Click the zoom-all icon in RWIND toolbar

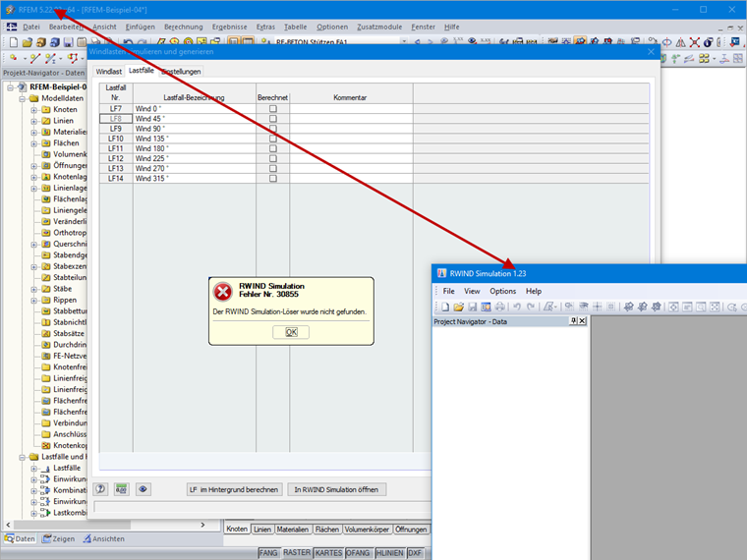(x=715, y=307)
